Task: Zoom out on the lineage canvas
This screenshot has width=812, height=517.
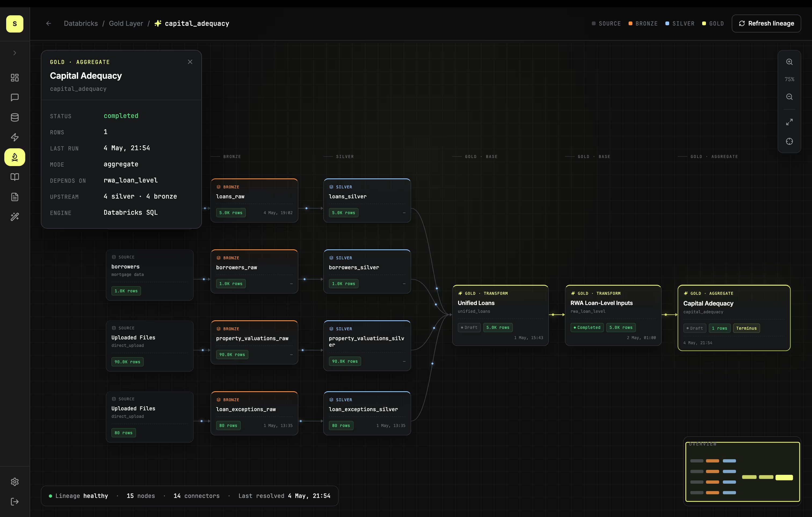Action: [789, 97]
